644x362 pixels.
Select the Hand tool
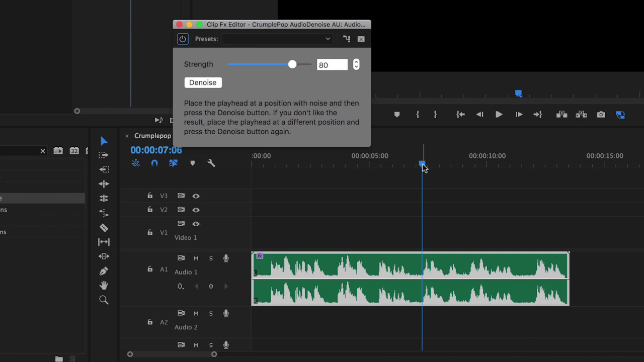tap(104, 285)
